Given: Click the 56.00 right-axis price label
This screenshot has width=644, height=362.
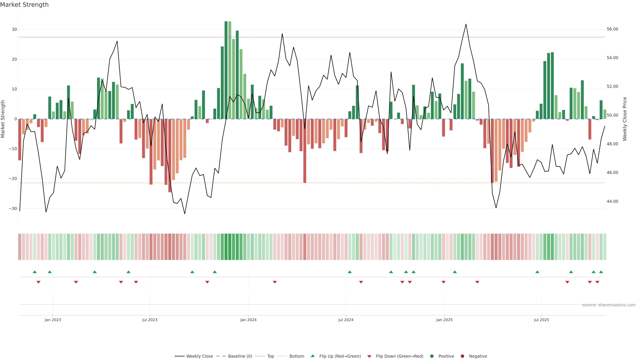Looking at the screenshot, I should tap(612, 29).
